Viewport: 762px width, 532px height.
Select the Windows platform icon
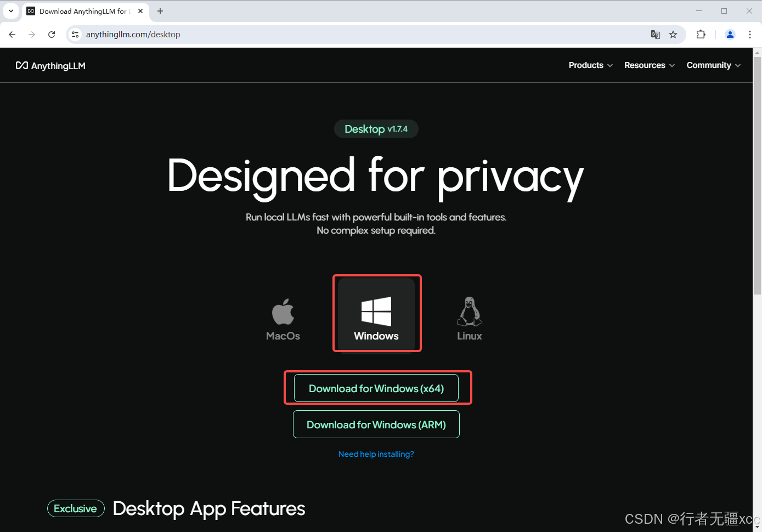pos(376,315)
